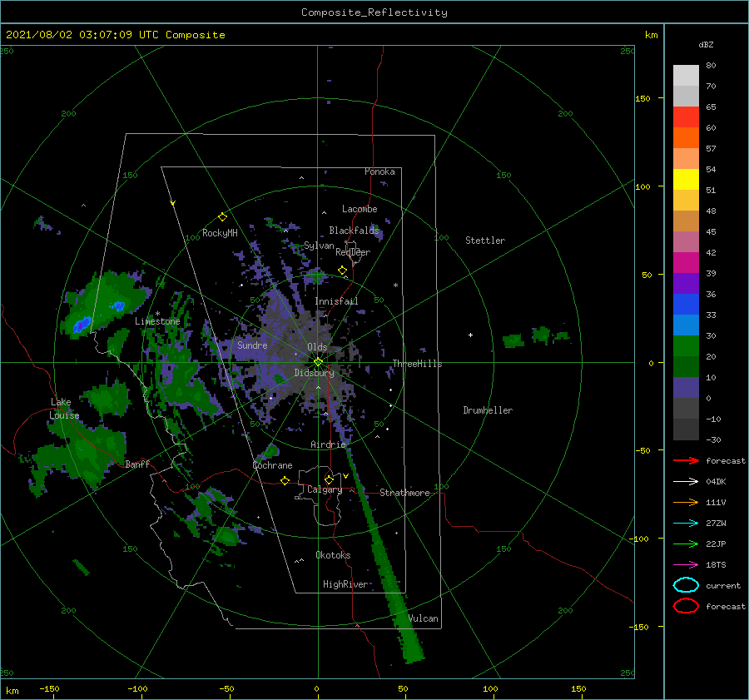Click the cyan 27ZW arrow legend icon

click(686, 524)
